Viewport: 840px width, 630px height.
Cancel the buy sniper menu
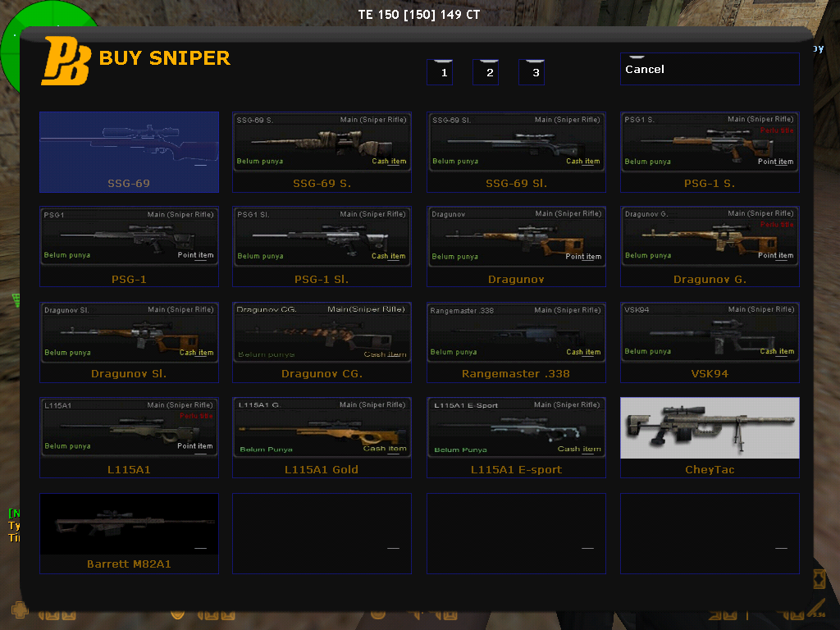pyautogui.click(x=710, y=69)
